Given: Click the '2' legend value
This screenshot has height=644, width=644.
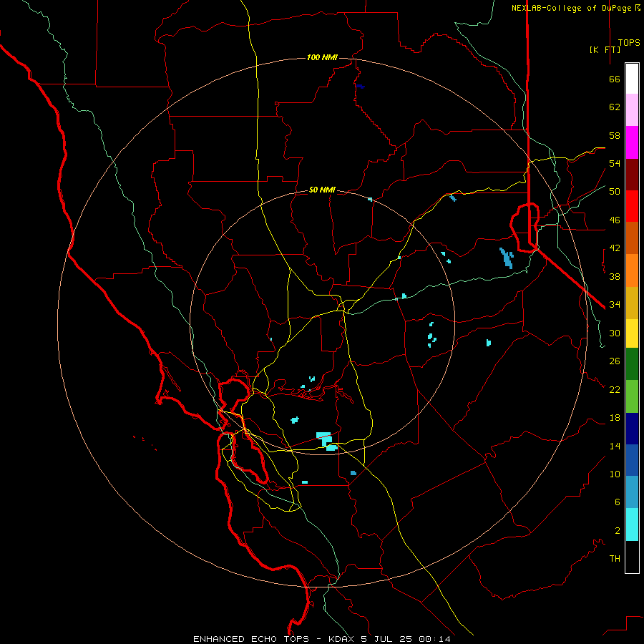Looking at the screenshot, I should point(617,531).
